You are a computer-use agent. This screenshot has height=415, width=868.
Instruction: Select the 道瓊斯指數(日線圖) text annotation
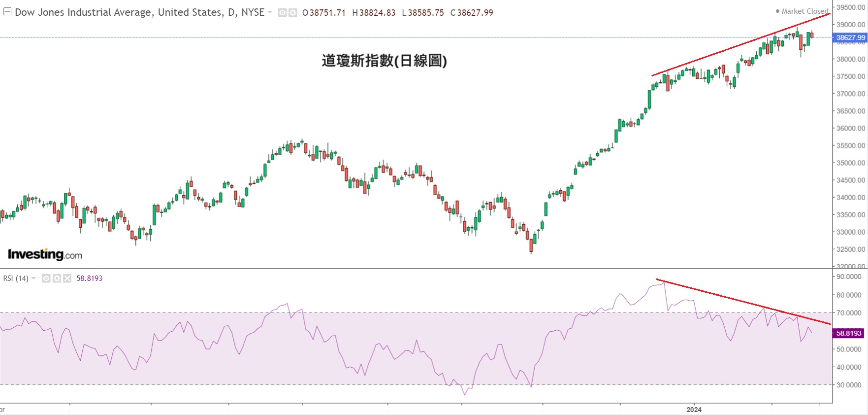pyautogui.click(x=384, y=61)
